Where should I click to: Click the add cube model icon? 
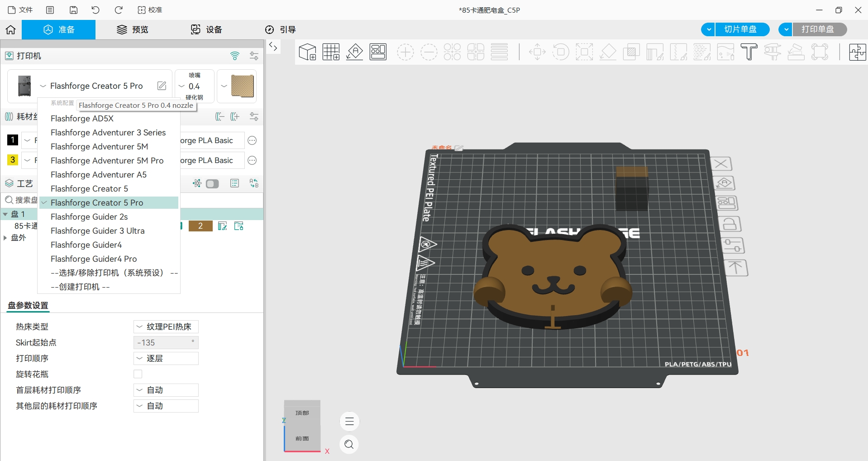308,52
